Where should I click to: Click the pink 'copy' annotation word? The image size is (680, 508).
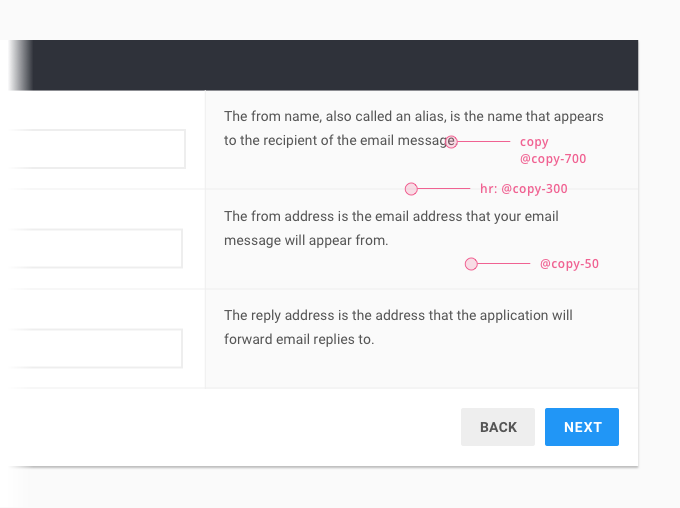[x=534, y=142]
